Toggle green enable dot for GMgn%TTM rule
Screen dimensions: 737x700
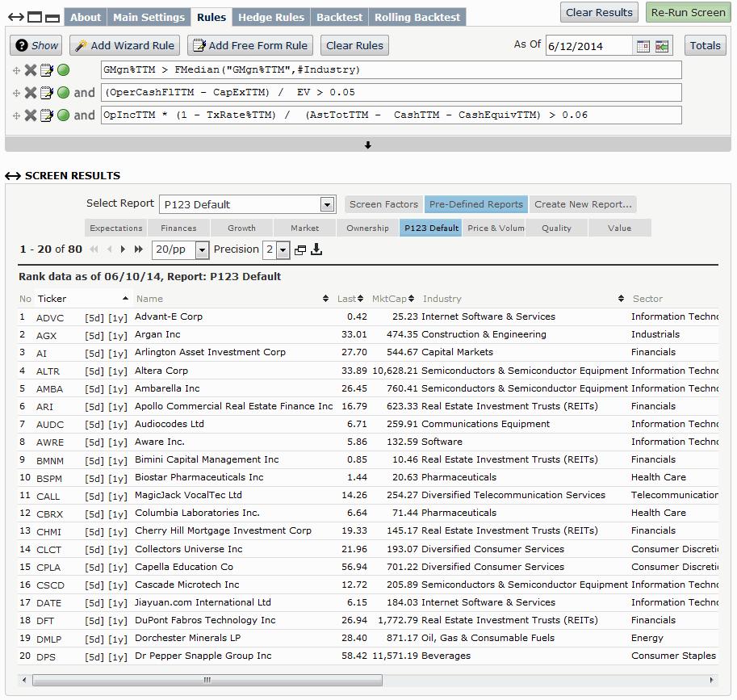[63, 70]
